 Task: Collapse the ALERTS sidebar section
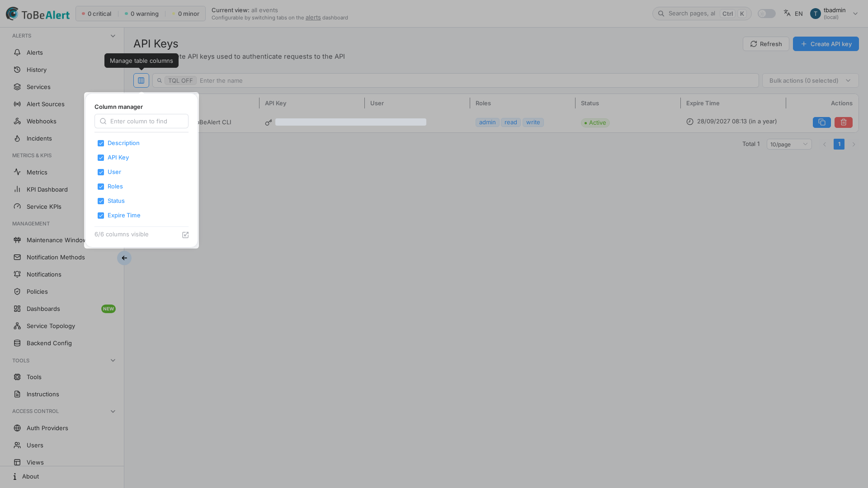[113, 36]
